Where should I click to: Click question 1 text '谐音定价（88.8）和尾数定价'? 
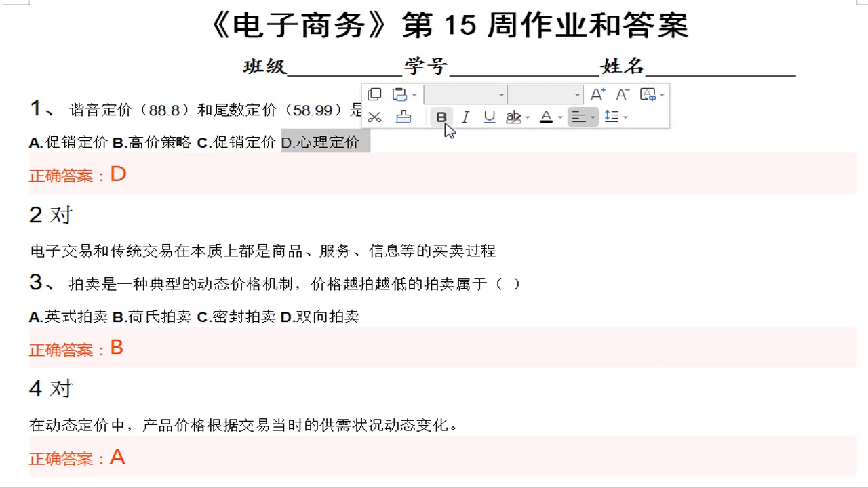216,110
